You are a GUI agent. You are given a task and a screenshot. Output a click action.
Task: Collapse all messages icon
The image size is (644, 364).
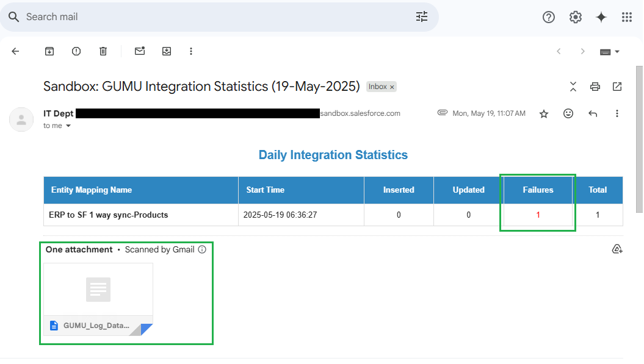[x=573, y=87]
